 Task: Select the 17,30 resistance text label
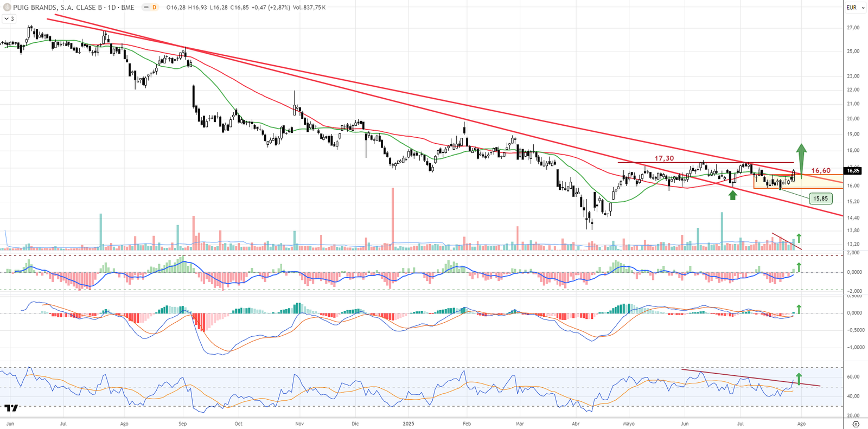664,158
